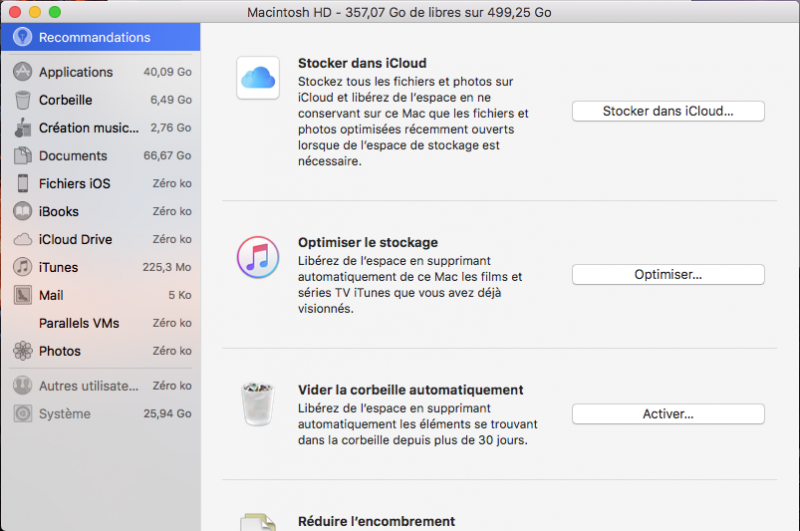Click the Photos label in sidebar
Screen dimensions: 800x531
[60, 351]
